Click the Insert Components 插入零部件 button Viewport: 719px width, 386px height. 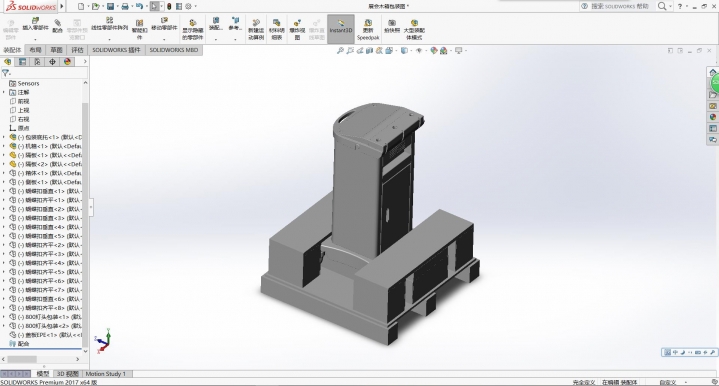35,28
